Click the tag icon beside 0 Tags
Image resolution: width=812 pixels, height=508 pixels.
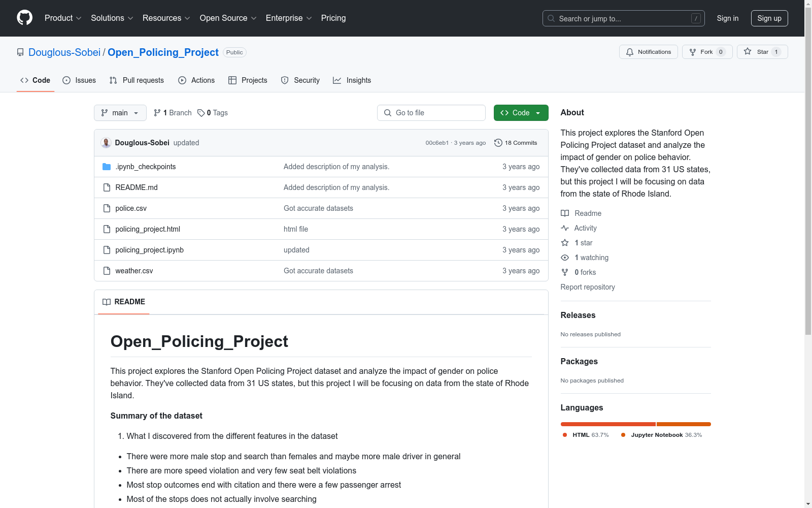(x=201, y=113)
